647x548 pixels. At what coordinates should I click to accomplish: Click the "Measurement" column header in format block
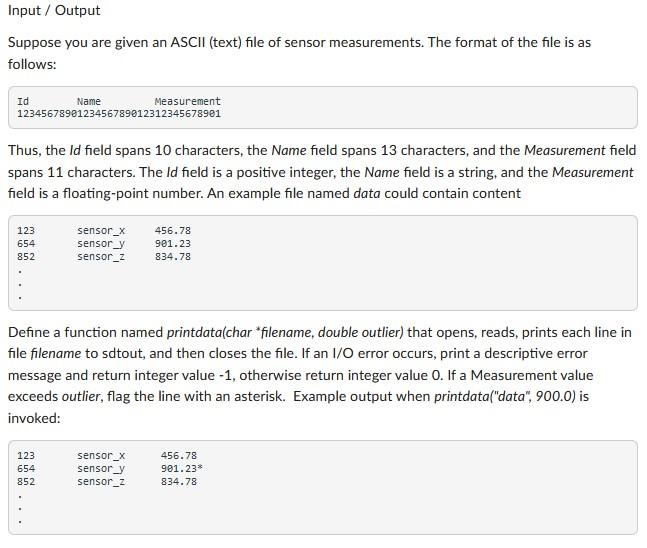point(188,102)
